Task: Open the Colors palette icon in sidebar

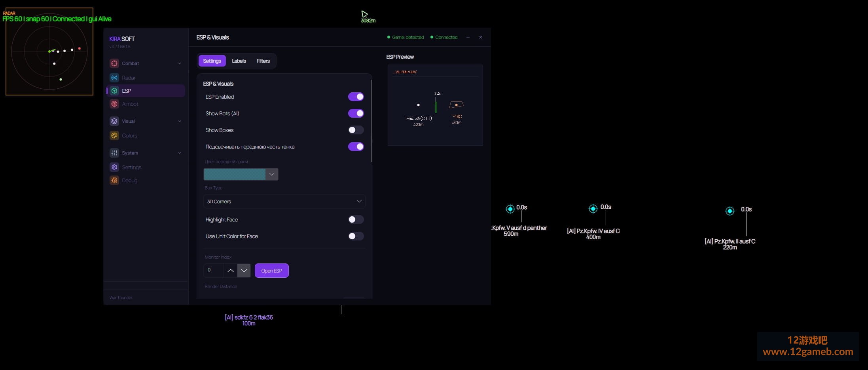Action: pyautogui.click(x=114, y=135)
